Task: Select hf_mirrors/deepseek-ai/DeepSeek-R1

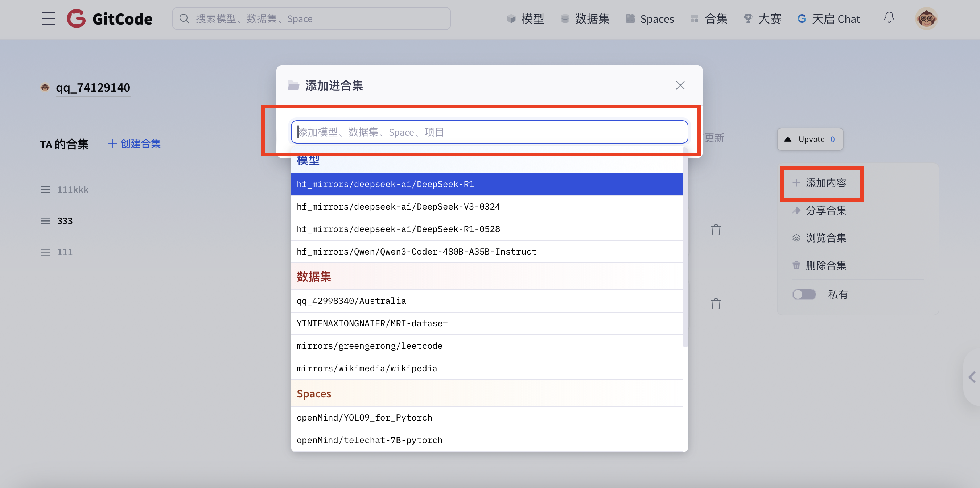Action: [x=487, y=184]
